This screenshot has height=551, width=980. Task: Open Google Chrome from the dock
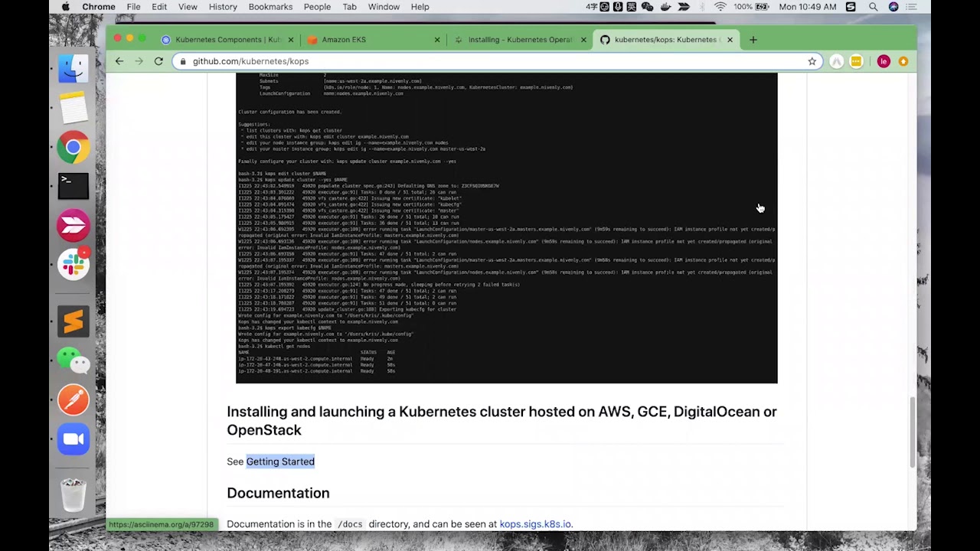click(x=73, y=148)
